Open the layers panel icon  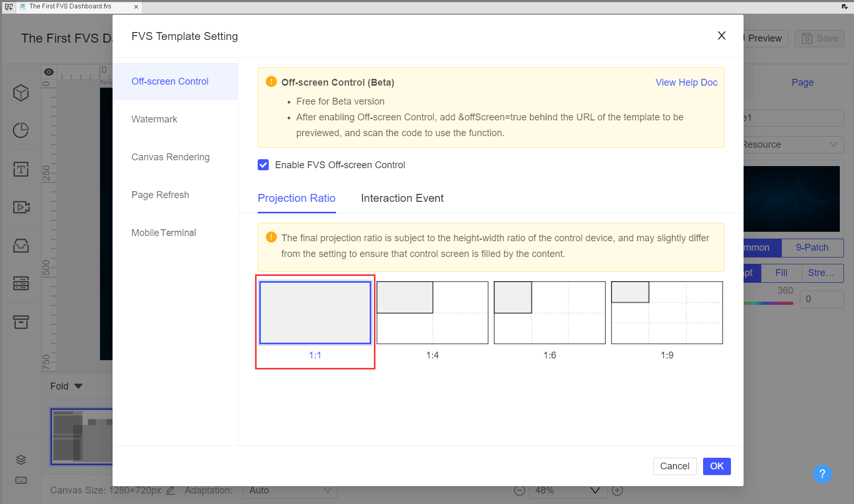pos(21,459)
